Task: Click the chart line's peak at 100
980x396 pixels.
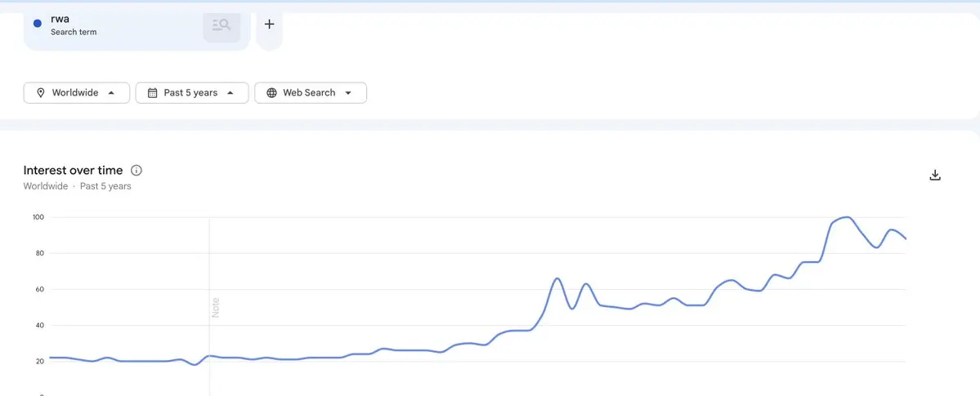Action: [x=848, y=217]
